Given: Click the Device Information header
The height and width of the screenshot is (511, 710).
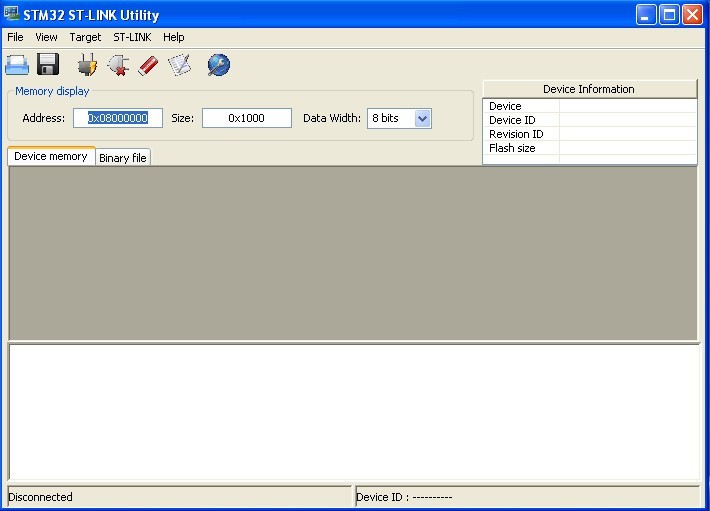Looking at the screenshot, I should pyautogui.click(x=589, y=89).
